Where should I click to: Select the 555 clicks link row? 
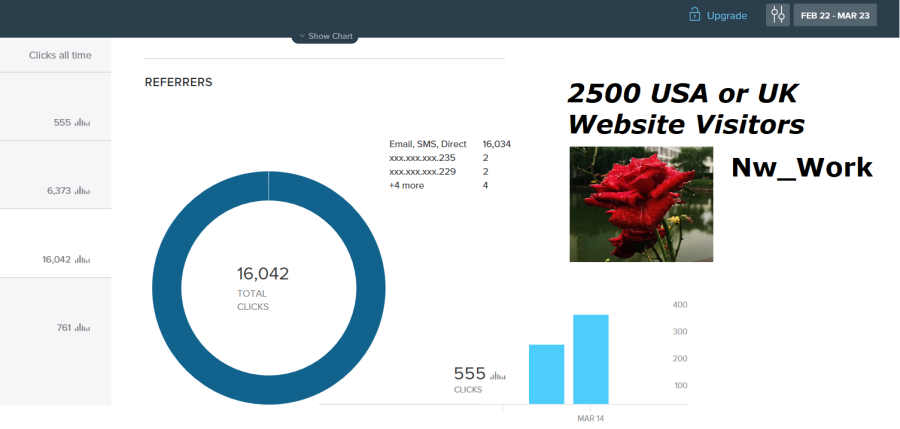click(x=55, y=106)
